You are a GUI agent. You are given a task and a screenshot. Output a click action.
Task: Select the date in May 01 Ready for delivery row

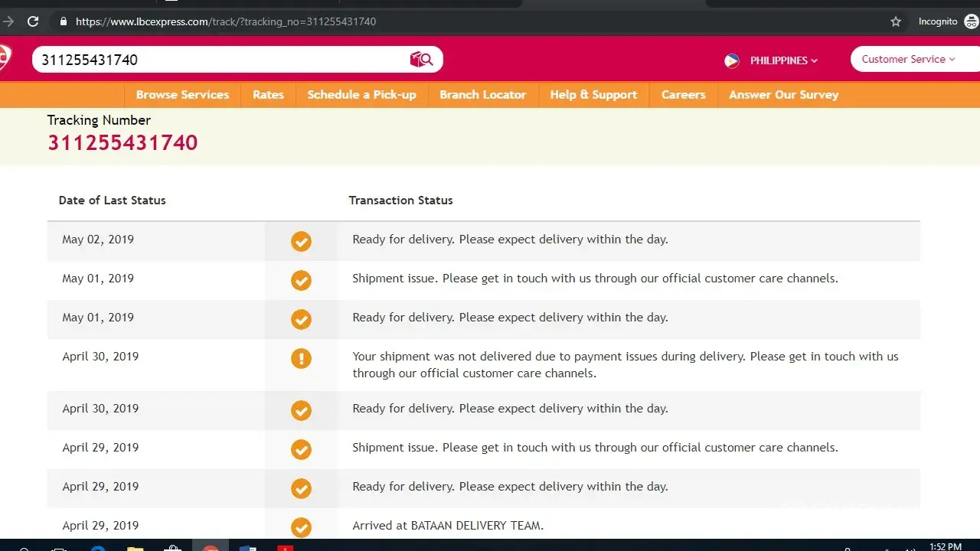click(x=98, y=318)
